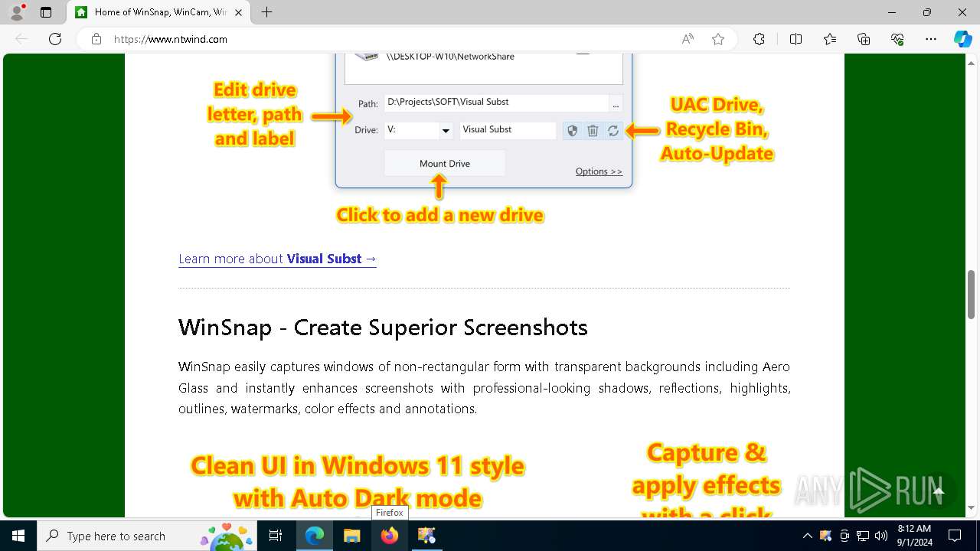
Task: Close the WinSnap home tab
Action: click(x=239, y=12)
